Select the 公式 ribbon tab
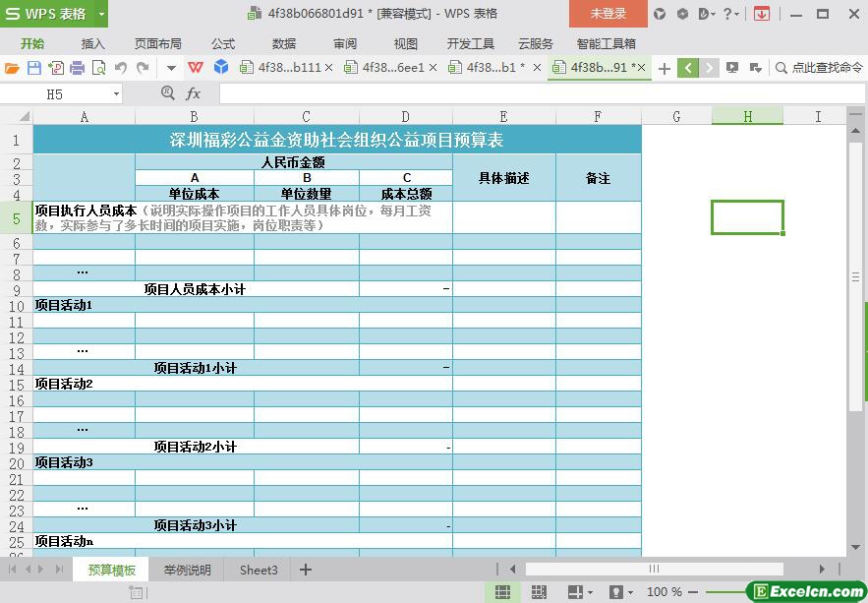Viewport: 868px width, 603px height. click(x=223, y=43)
